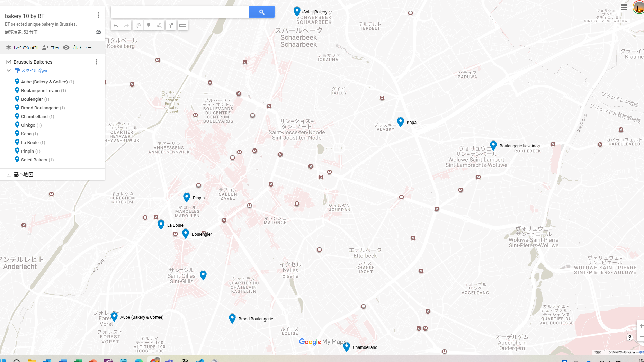Click the Soleil Bakery map pin

297,11
